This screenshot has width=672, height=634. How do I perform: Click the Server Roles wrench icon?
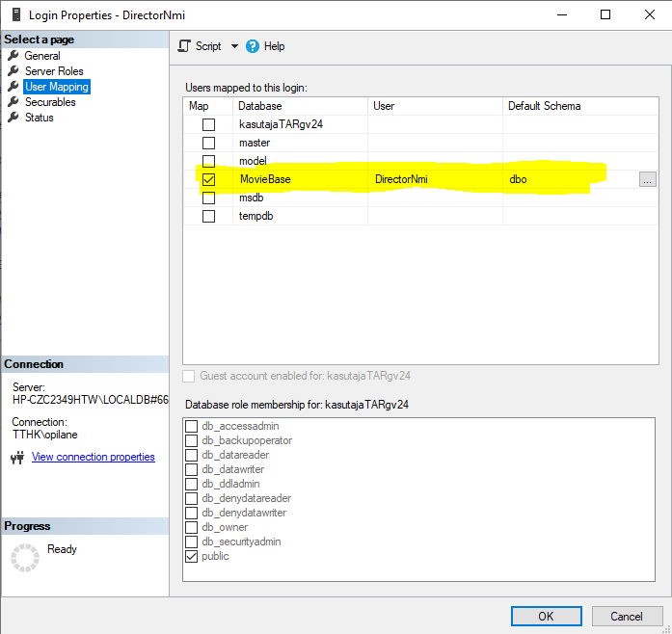13,71
